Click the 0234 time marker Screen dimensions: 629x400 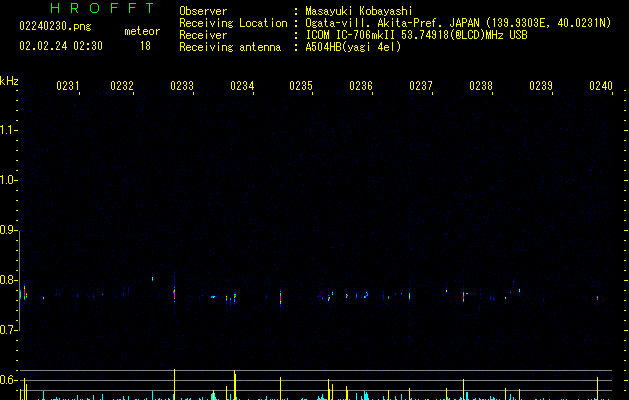[242, 85]
